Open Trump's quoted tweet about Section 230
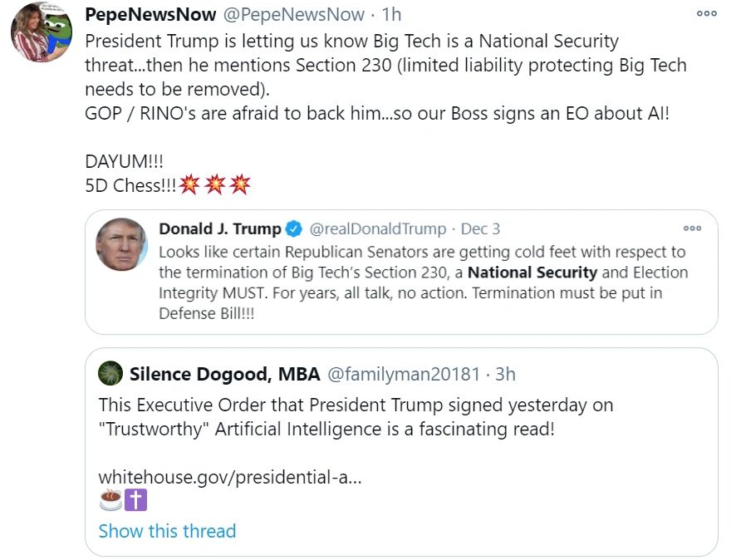The height and width of the screenshot is (560, 731). point(422,282)
